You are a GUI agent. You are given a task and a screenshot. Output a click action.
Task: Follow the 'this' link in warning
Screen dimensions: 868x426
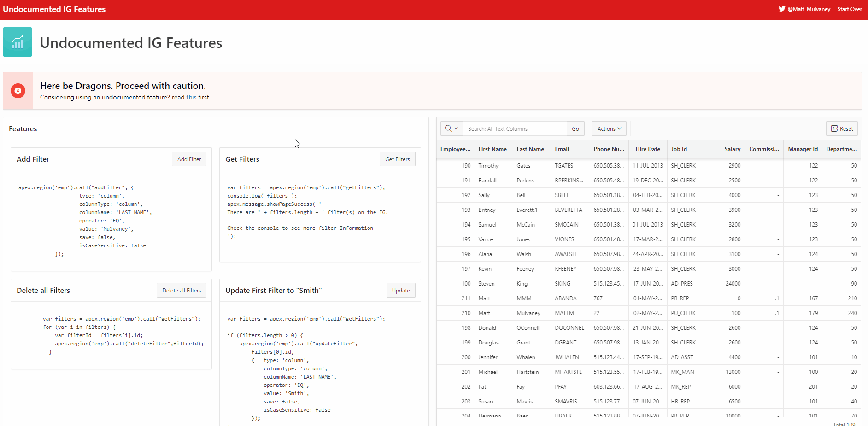[x=191, y=97]
